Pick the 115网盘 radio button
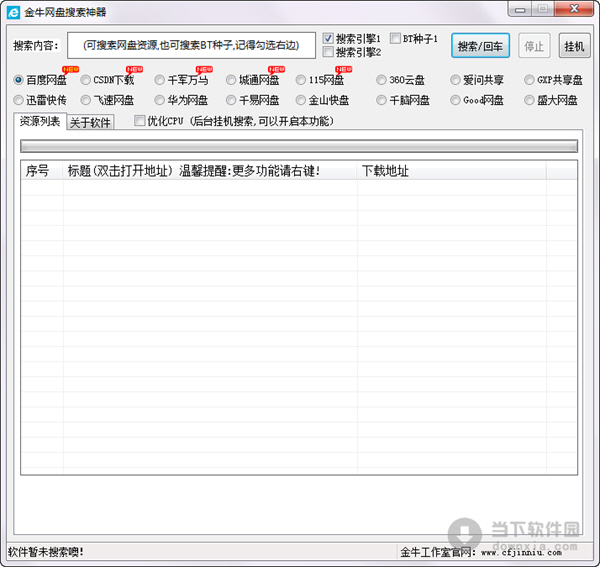 click(301, 79)
